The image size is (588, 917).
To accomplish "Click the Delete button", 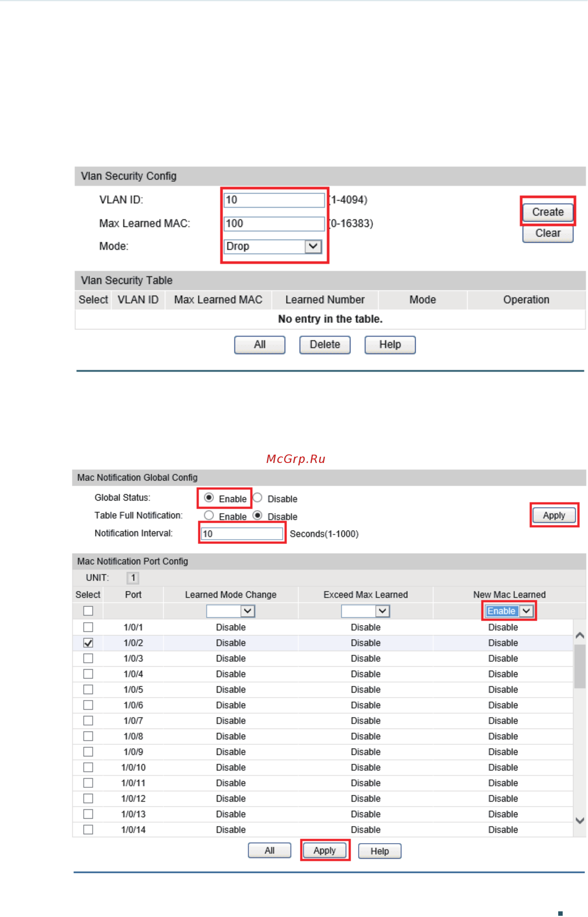I will [x=325, y=345].
